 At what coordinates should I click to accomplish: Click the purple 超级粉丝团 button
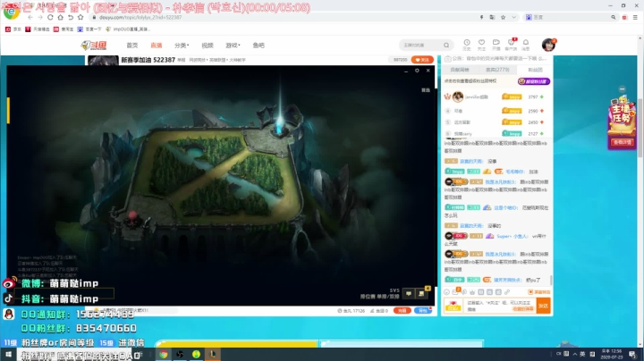point(533,81)
